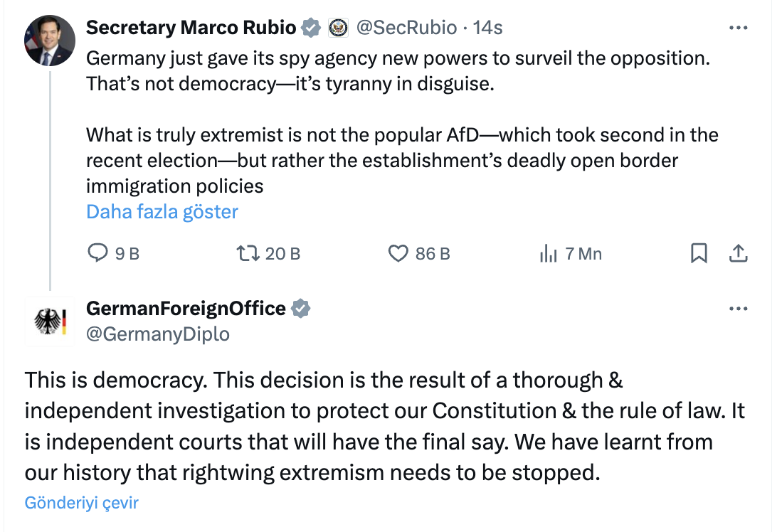The width and height of the screenshot is (777, 532).
Task: Open more options menu on Rubio's tweet
Action: [738, 28]
